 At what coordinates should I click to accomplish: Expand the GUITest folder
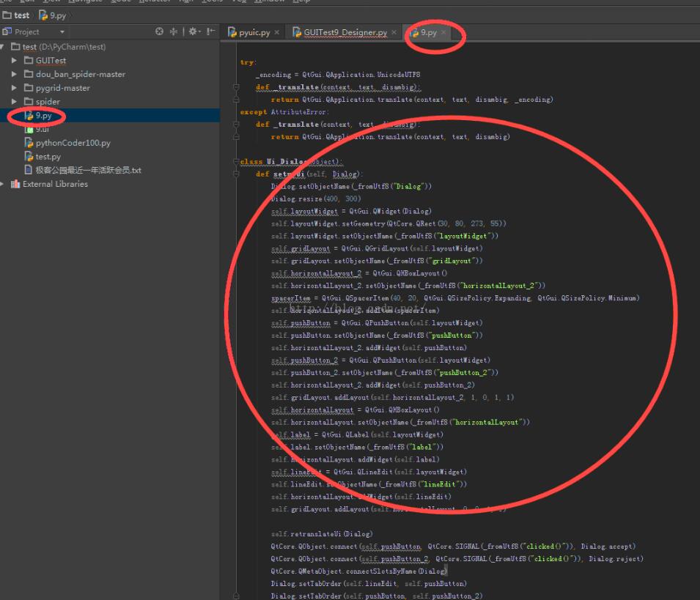pyautogui.click(x=15, y=61)
